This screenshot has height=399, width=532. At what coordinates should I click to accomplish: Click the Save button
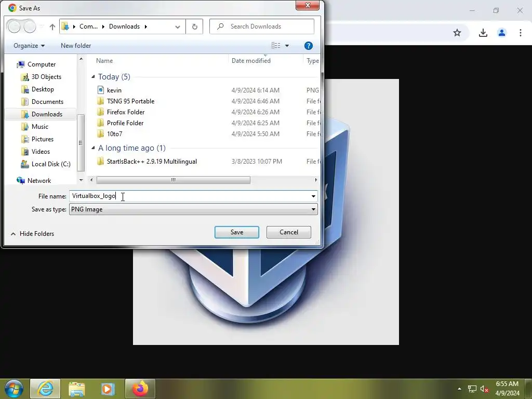[237, 232]
